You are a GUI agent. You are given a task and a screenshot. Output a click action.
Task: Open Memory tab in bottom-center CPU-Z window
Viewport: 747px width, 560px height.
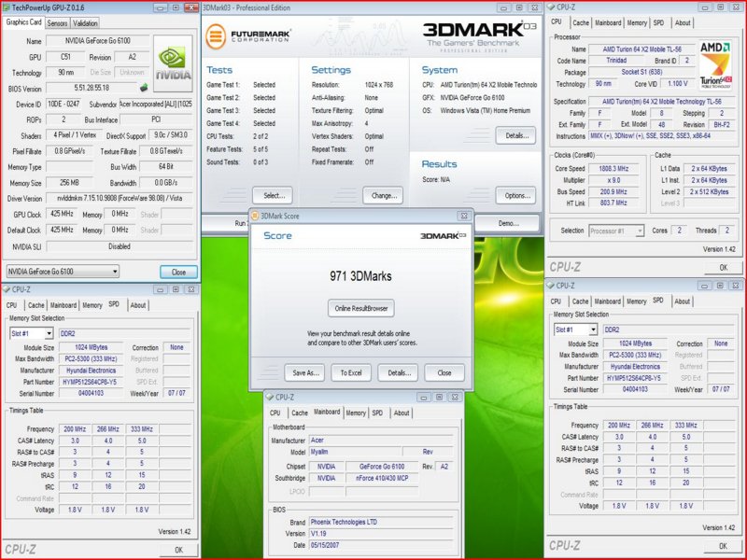tap(356, 413)
